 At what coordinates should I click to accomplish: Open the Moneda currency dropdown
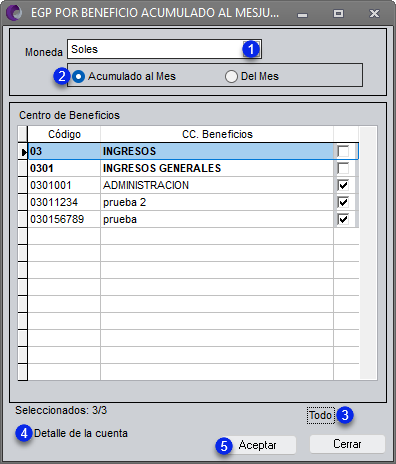252,49
